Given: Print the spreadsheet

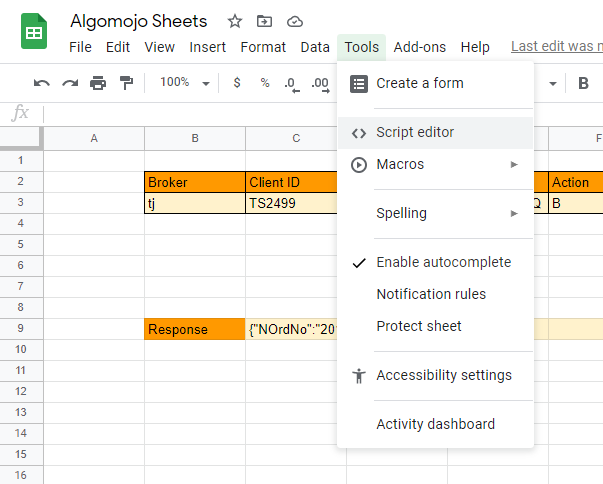Looking at the screenshot, I should coord(98,83).
